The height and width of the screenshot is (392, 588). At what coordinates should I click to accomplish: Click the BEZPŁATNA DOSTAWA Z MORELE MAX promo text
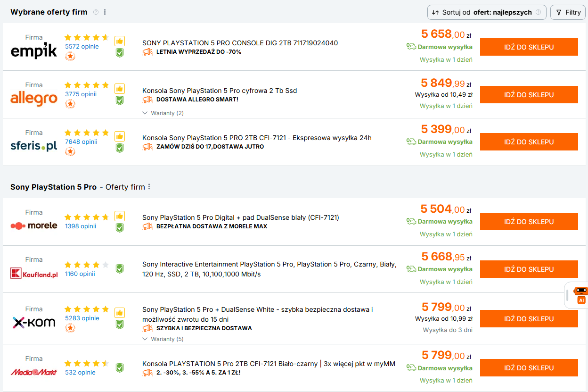212,226
